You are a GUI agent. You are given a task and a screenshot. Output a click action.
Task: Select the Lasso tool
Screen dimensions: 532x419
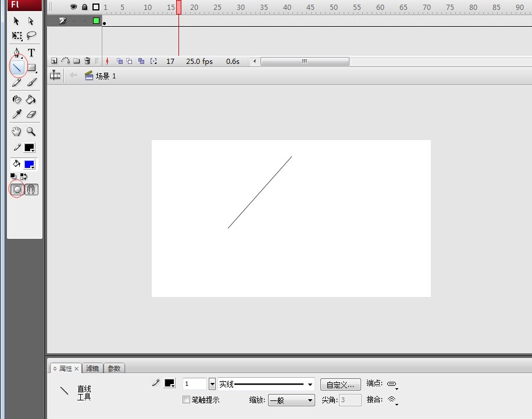click(31, 35)
